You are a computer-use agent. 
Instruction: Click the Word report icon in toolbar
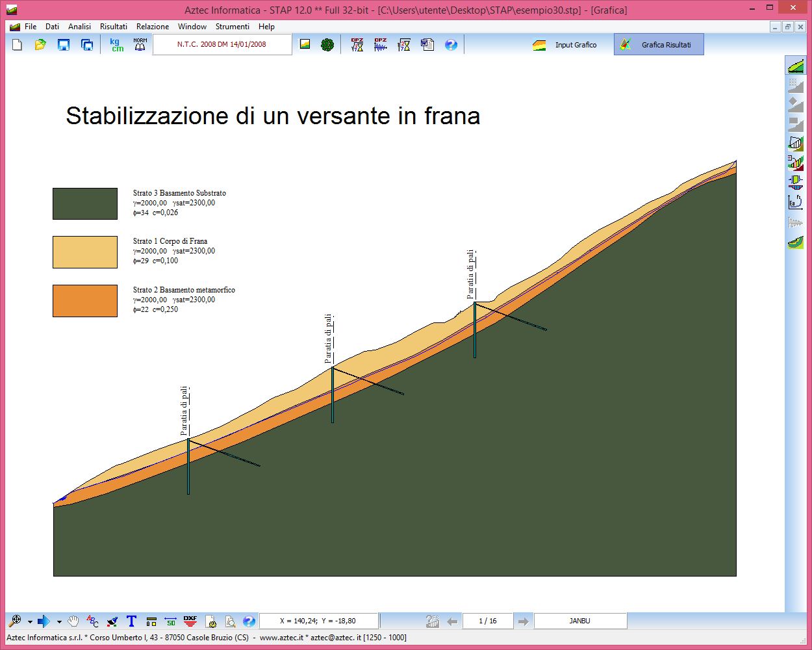click(427, 45)
